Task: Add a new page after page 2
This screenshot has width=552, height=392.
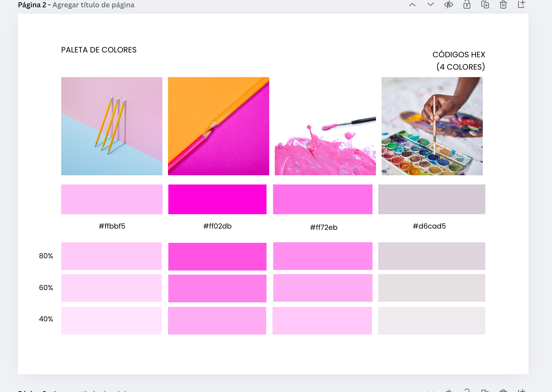Action: (521, 5)
